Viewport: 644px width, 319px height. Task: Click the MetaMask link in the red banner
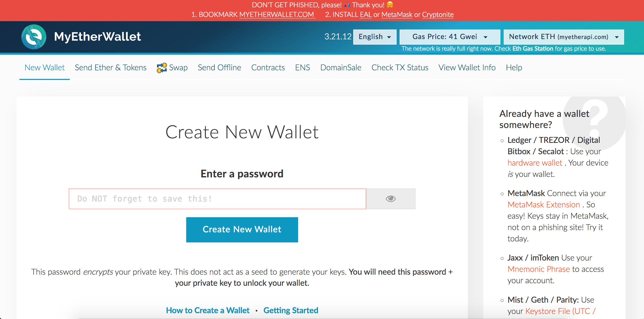(x=397, y=14)
